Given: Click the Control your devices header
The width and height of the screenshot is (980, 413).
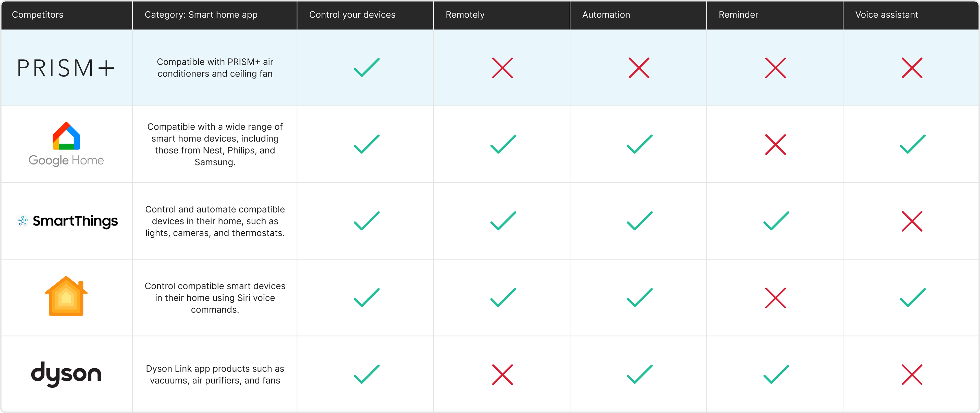Looking at the screenshot, I should point(352,15).
